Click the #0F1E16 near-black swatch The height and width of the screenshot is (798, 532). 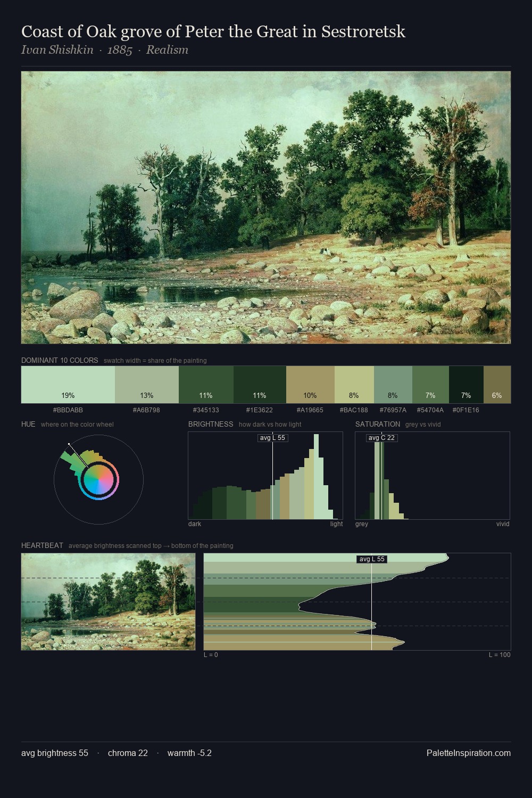click(x=466, y=385)
